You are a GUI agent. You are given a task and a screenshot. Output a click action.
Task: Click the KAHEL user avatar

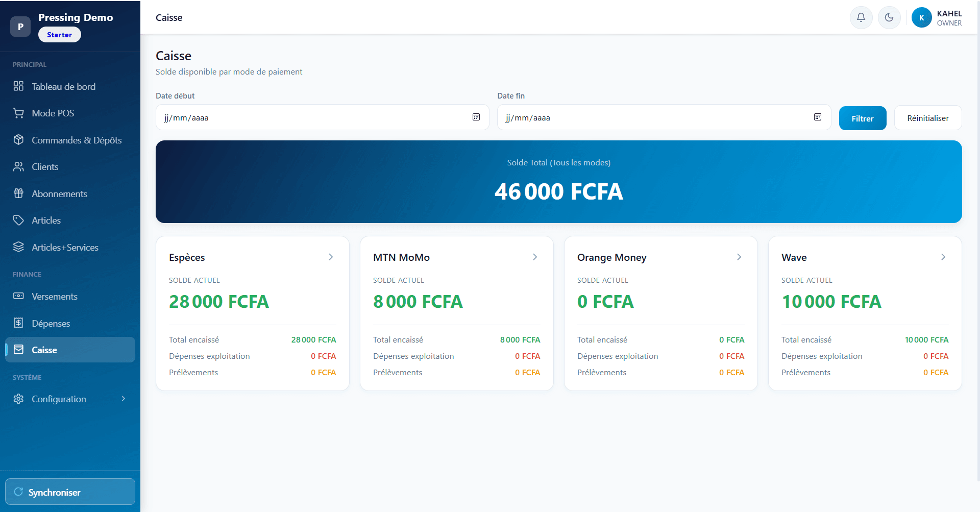(x=922, y=18)
